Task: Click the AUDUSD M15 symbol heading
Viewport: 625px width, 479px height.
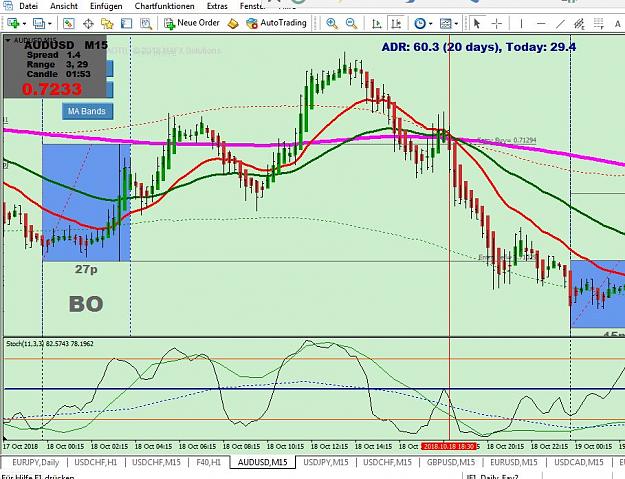Action: [66, 45]
